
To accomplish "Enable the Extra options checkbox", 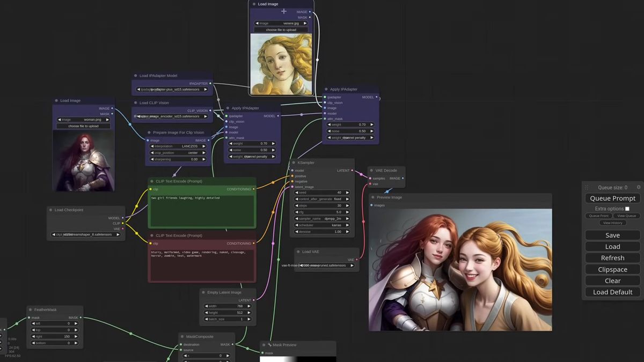I will pos(627,209).
